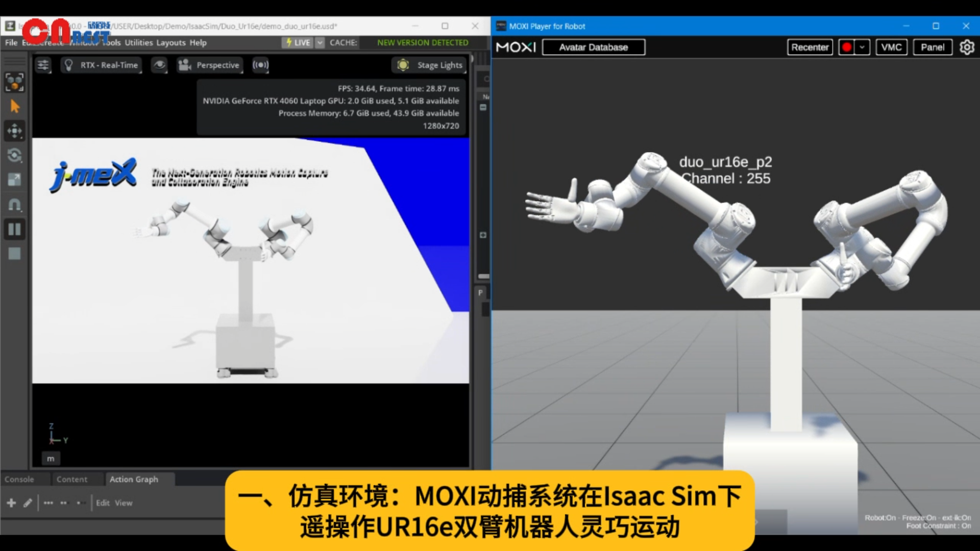The height and width of the screenshot is (551, 980).
Task: Open the File menu
Action: [x=11, y=42]
